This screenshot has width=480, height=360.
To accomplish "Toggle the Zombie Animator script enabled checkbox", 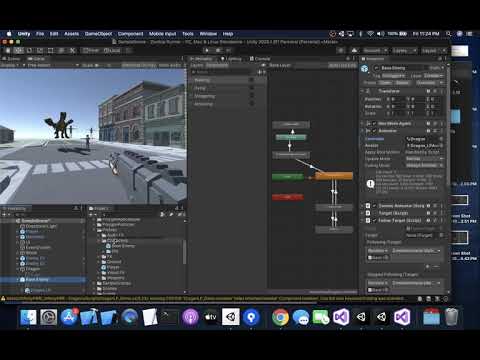I will 374,206.
